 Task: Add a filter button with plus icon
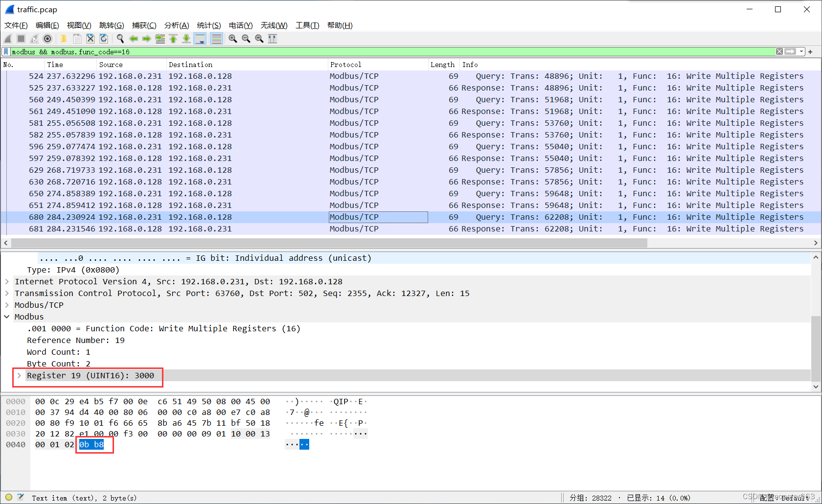810,51
